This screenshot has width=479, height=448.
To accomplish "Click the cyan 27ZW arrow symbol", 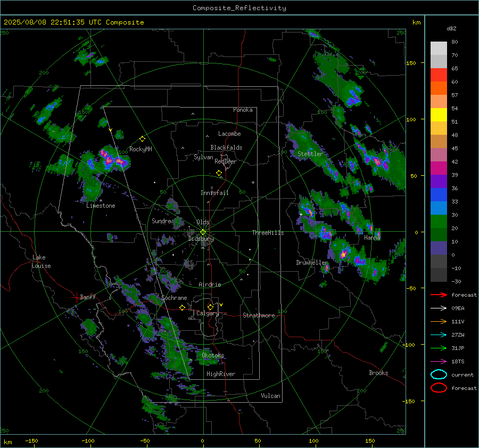I will (x=439, y=335).
